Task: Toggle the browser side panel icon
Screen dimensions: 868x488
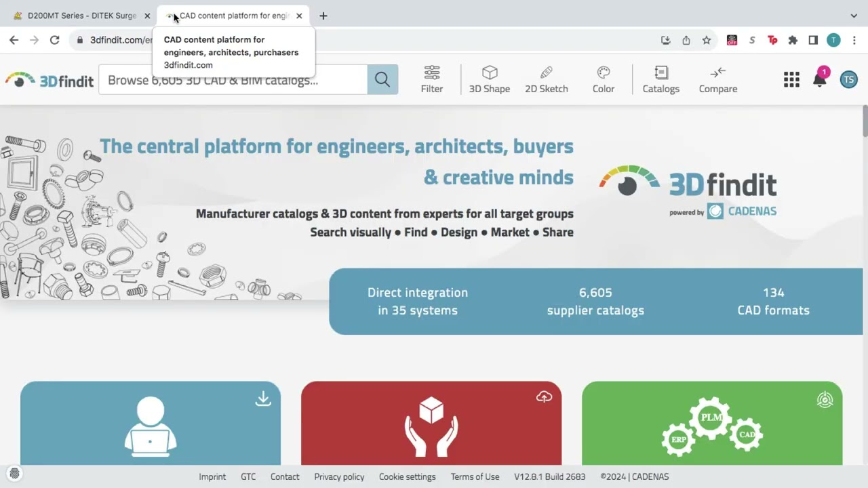Action: tap(813, 40)
